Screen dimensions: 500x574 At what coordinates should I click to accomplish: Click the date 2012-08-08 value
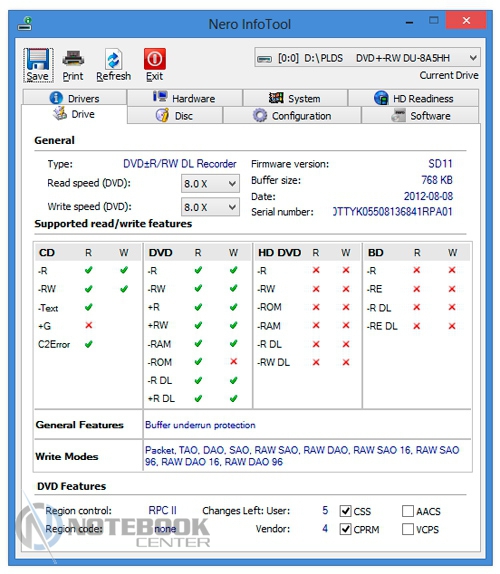coord(428,196)
